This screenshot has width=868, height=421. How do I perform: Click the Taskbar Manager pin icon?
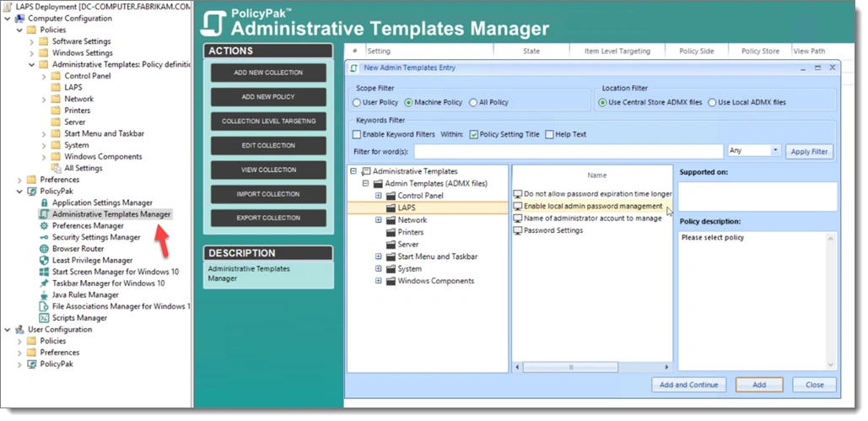44,283
